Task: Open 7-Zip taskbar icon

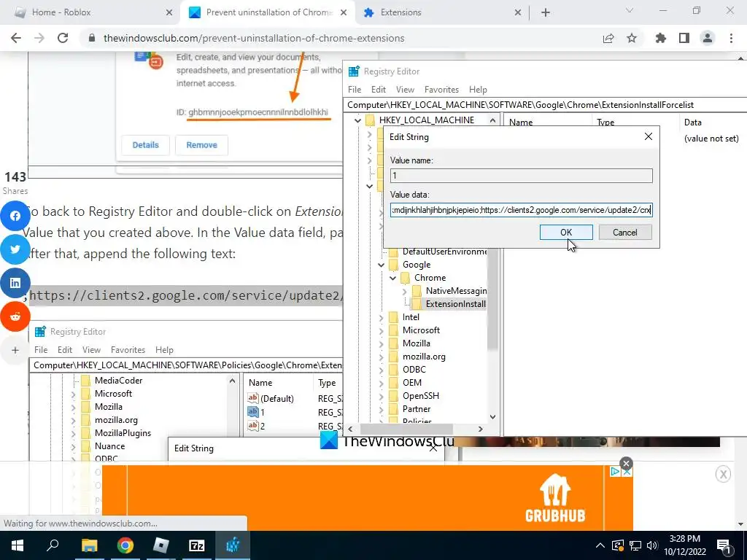Action: point(197,545)
